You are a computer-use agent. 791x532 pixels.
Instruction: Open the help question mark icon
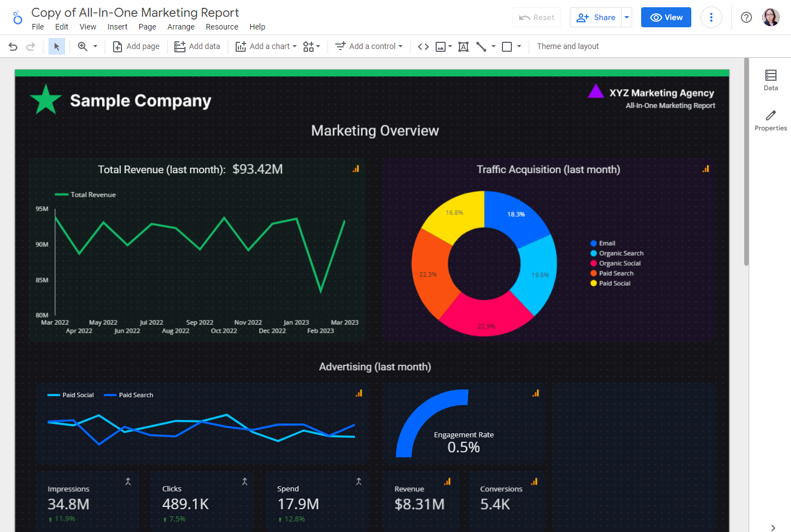[x=746, y=17]
